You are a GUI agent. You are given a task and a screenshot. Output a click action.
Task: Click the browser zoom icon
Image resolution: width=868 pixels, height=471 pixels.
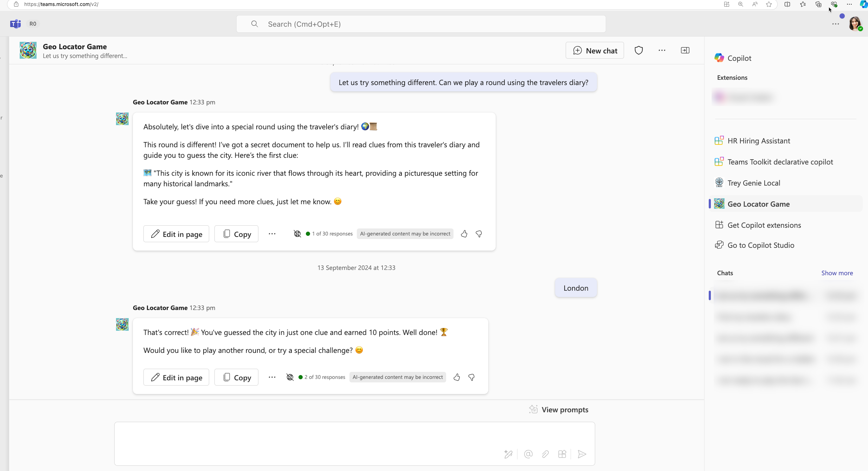tap(741, 4)
